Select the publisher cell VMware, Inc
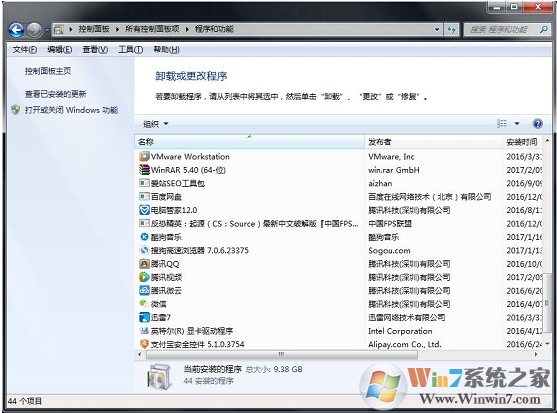 [x=391, y=157]
